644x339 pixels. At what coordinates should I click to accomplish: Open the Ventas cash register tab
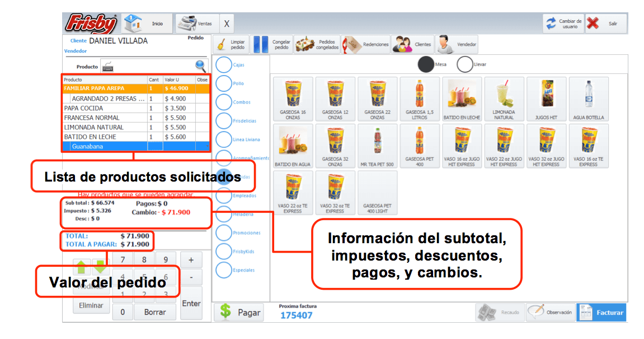click(197, 24)
